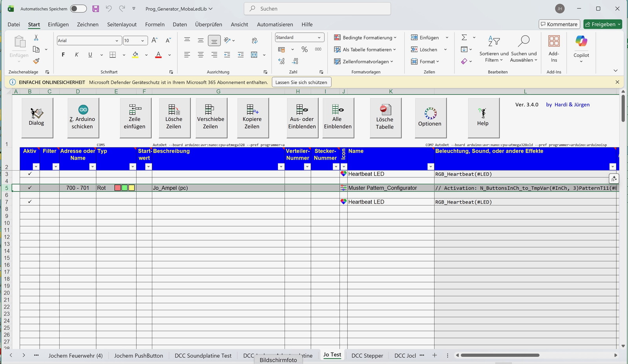The image size is (628, 364).
Task: Open the Standard number format dropdown
Action: (319, 38)
